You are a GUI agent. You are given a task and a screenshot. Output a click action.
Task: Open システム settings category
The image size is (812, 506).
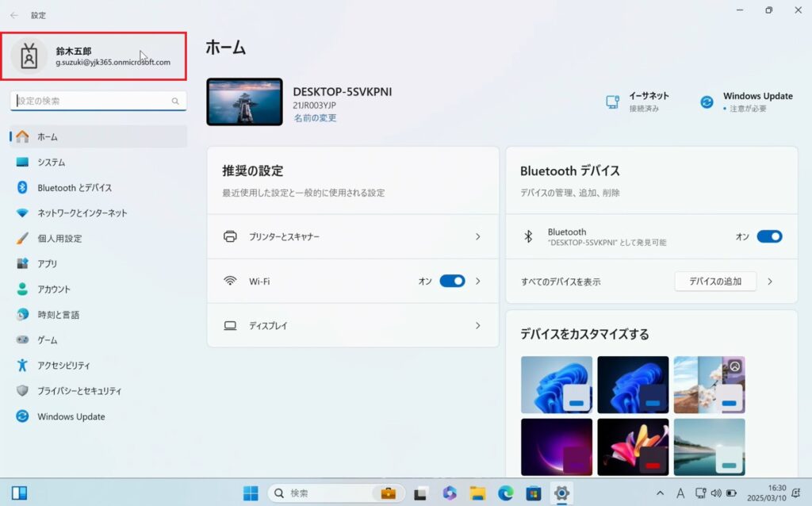(98, 162)
